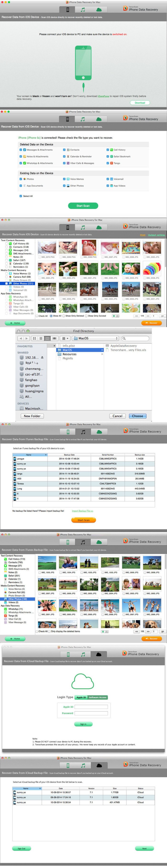This screenshot has height=868, width=167.
Task: Select the Teresa backup row
Action: [x=84, y=484]
